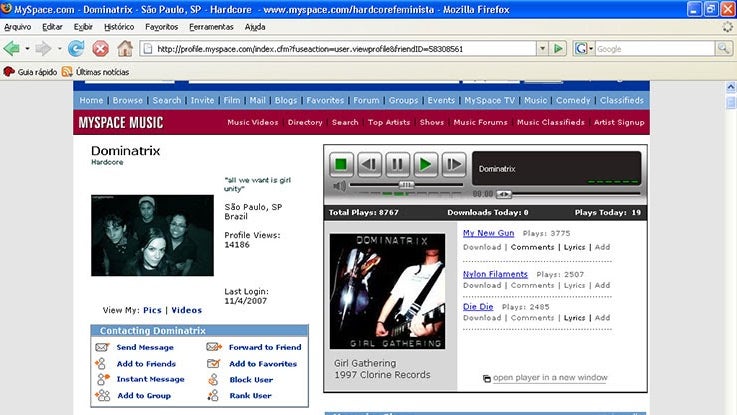Click the green Go arrow beside URL
This screenshot has width=737, height=415.
(558, 48)
